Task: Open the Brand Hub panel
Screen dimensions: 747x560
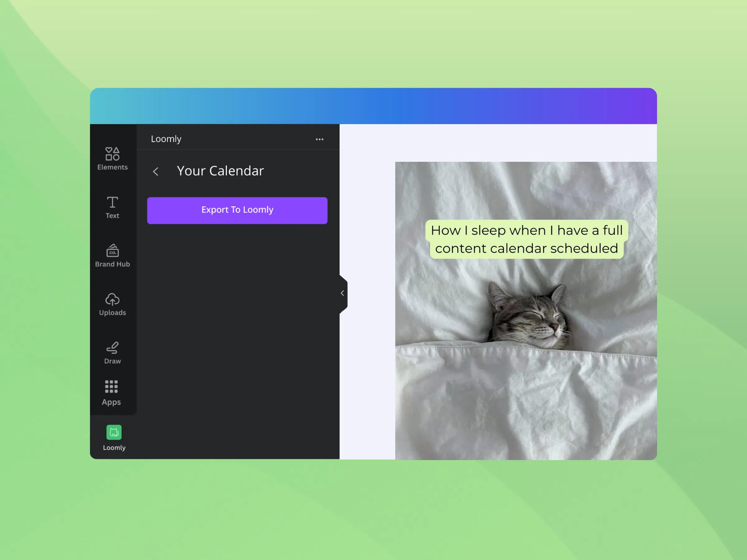Action: [112, 255]
